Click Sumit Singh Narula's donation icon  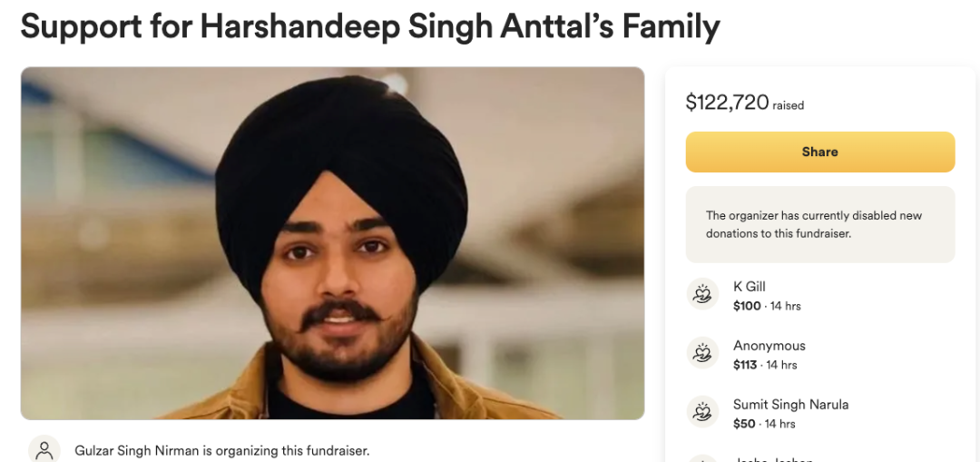pos(702,412)
